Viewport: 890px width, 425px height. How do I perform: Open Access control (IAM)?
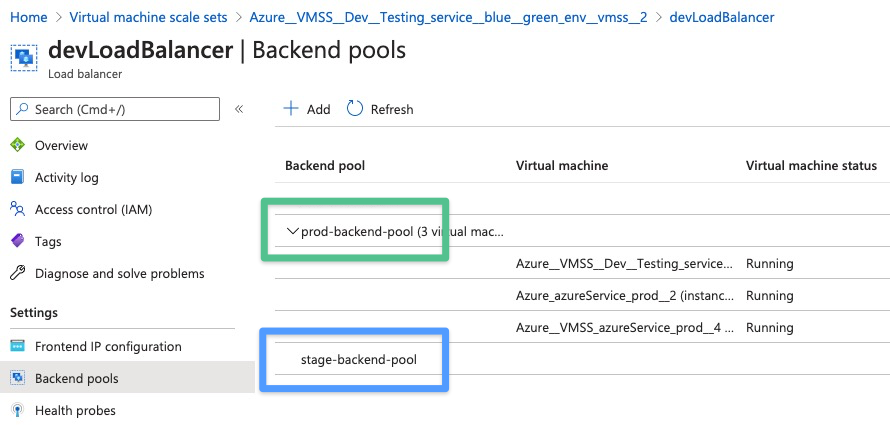pyautogui.click(x=94, y=209)
